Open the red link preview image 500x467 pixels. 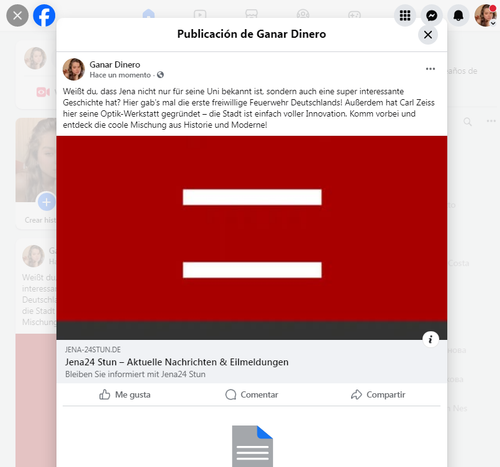click(252, 238)
